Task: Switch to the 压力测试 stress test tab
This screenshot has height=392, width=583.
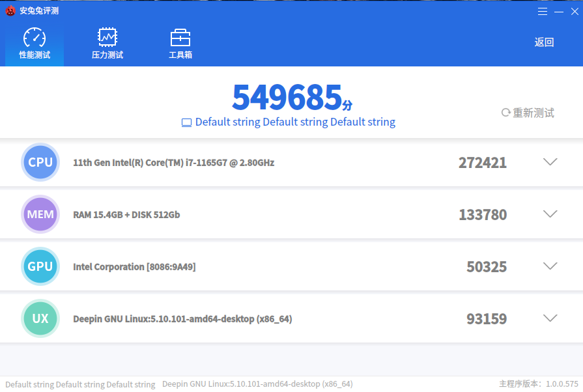Action: coord(107,44)
